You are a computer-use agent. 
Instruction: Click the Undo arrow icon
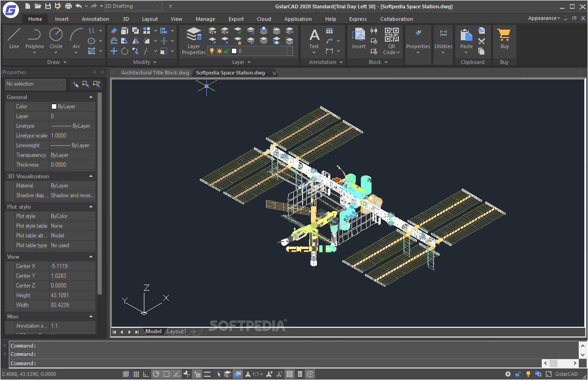pyautogui.click(x=78, y=6)
